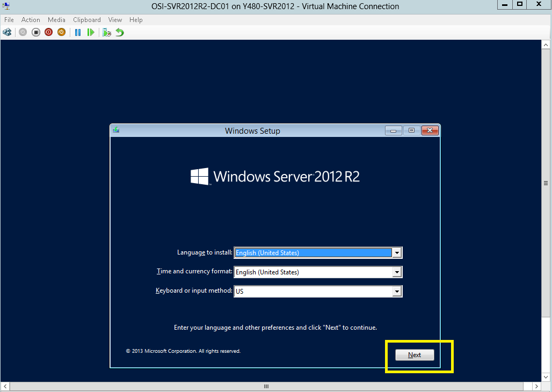This screenshot has width=552, height=392.
Task: Click the Virtual Machine Connection title icon
Action: (6, 6)
